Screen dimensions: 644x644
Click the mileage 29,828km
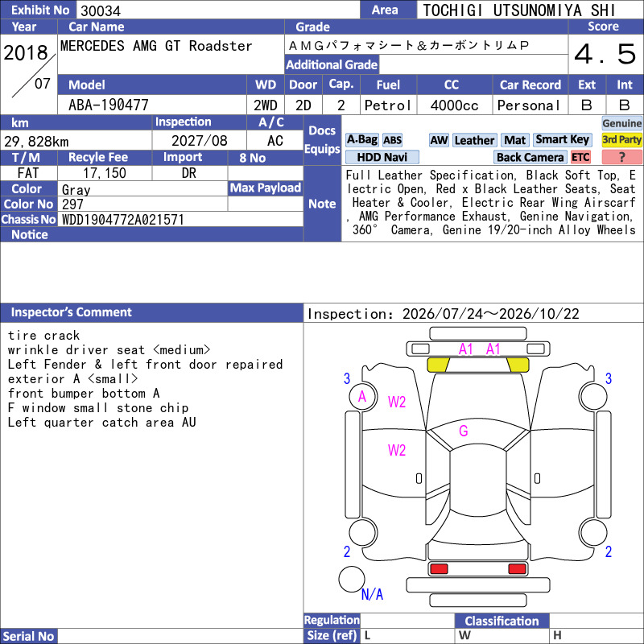pyautogui.click(x=36, y=142)
